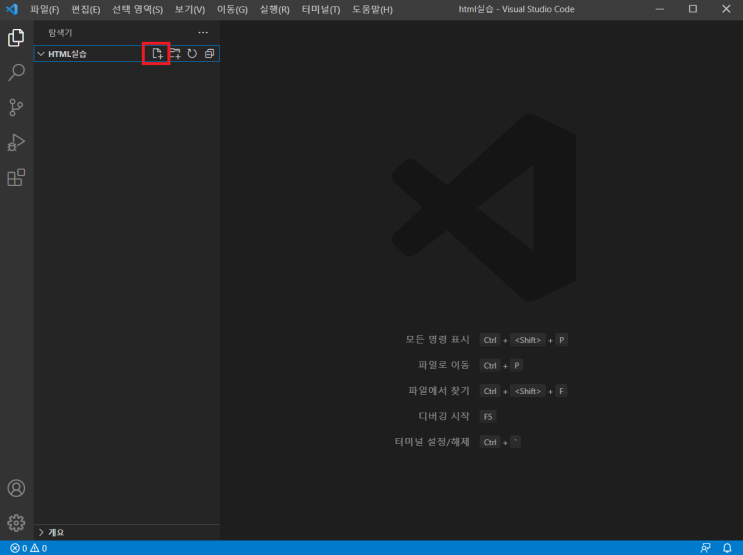743x555 pixels.
Task: Open the Search view in activity bar
Action: tap(16, 73)
